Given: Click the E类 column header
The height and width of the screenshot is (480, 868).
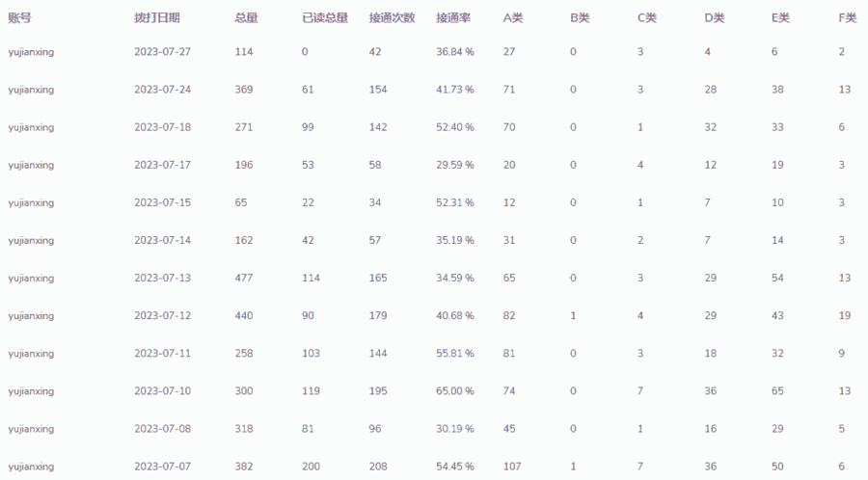Looking at the screenshot, I should coord(780,17).
